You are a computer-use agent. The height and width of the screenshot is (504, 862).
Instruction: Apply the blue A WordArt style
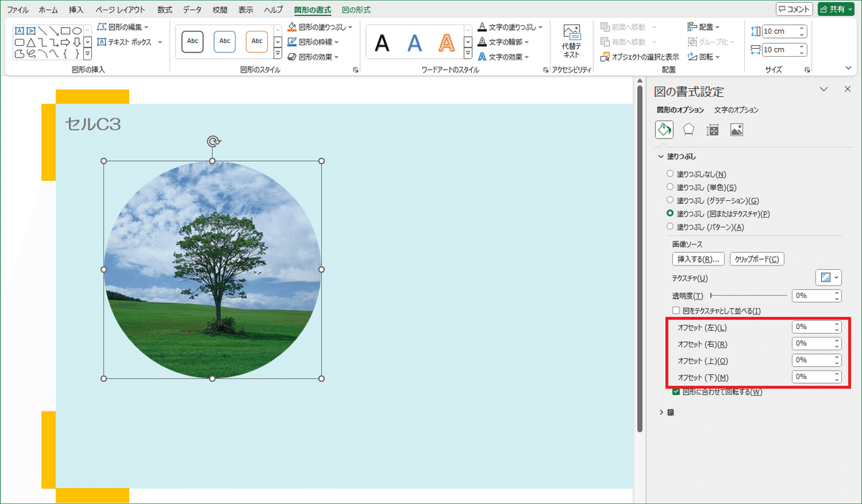pyautogui.click(x=414, y=43)
